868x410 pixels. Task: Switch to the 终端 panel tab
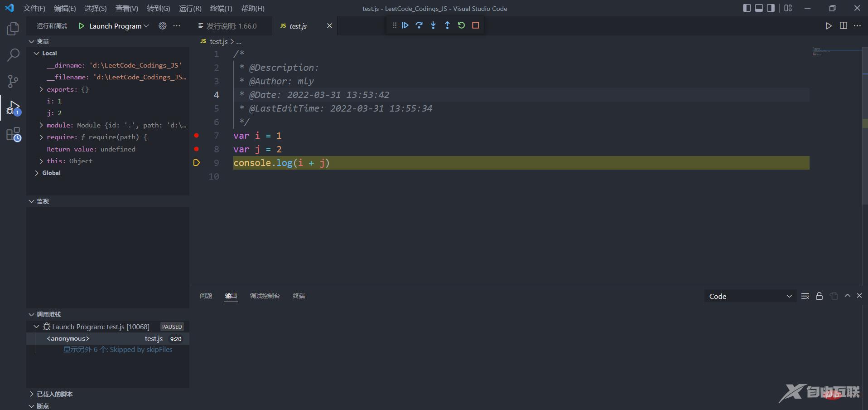coord(299,296)
